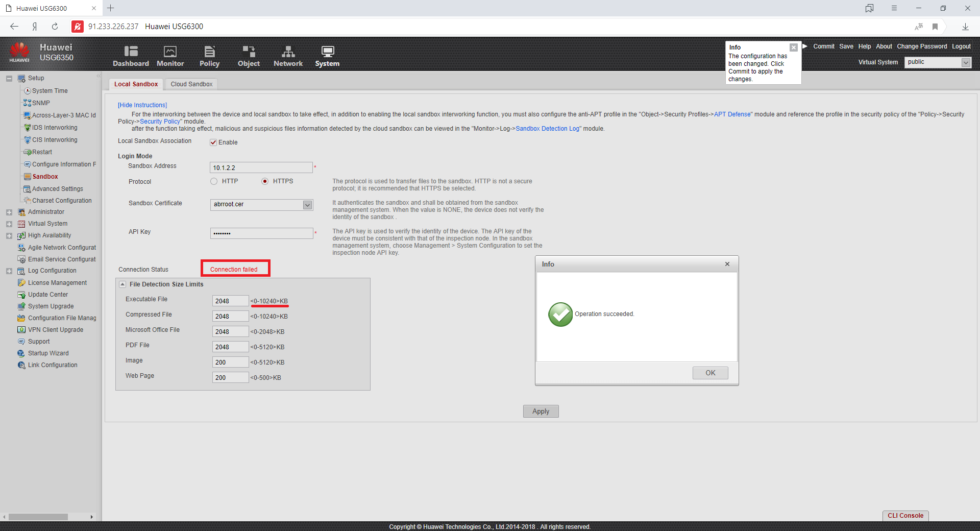The width and height of the screenshot is (980, 531).
Task: Click the License Management icon
Action: [21, 283]
